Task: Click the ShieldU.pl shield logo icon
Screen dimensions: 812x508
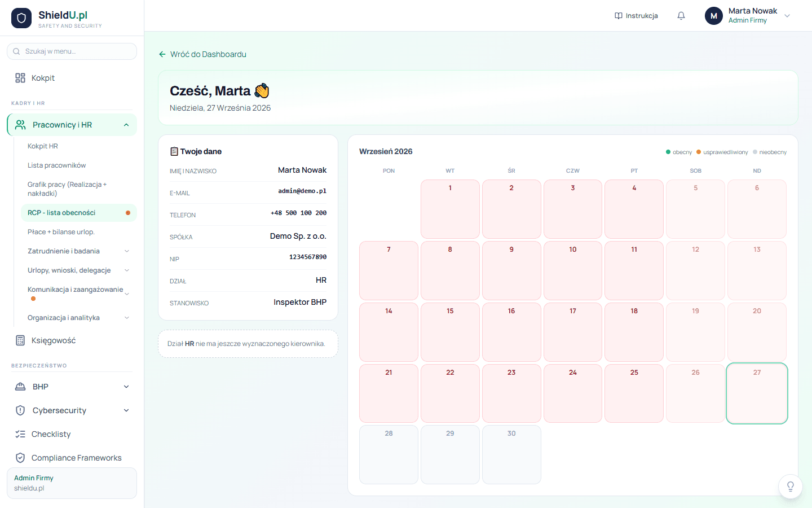Action: (x=21, y=18)
